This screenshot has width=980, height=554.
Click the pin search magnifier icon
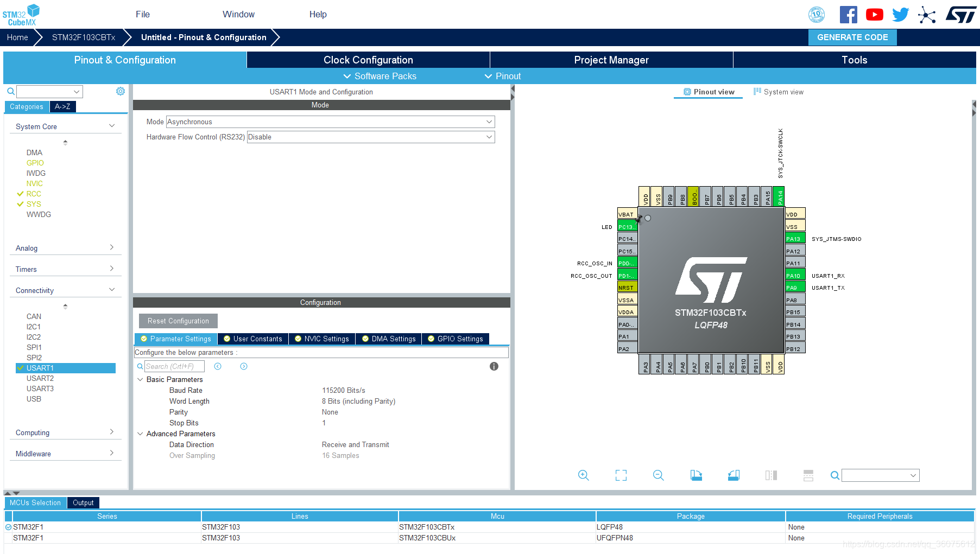coord(835,475)
